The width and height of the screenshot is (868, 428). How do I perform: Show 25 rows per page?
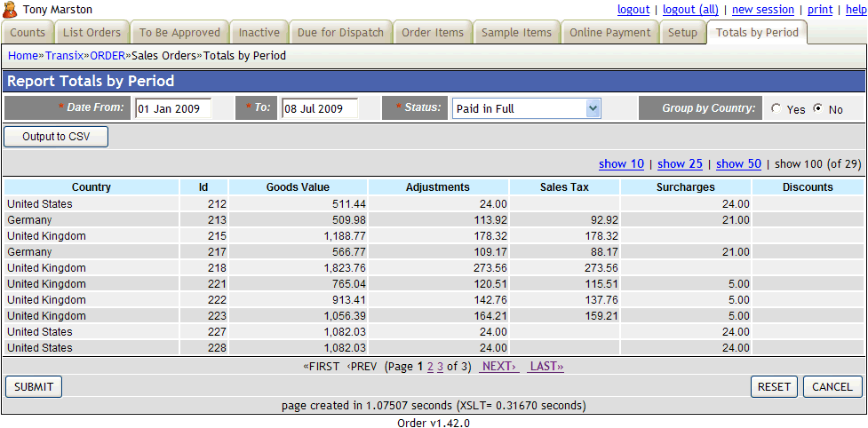680,164
